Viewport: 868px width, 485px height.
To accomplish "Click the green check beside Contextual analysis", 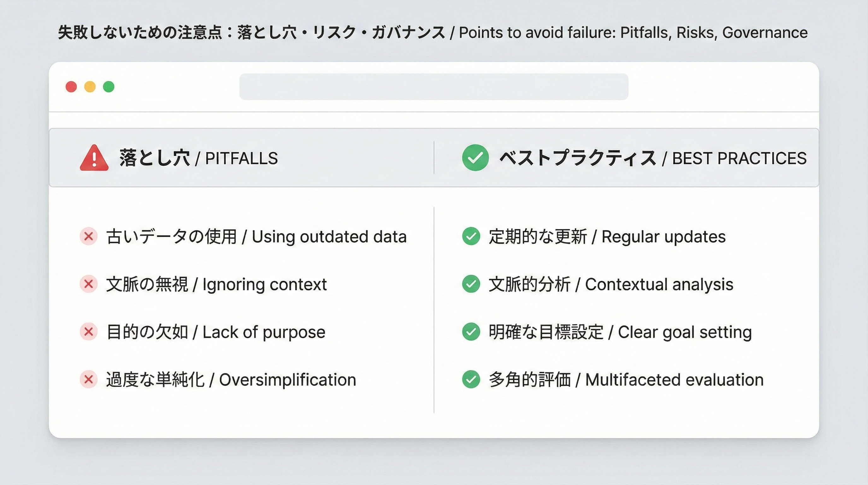I will tap(471, 284).
